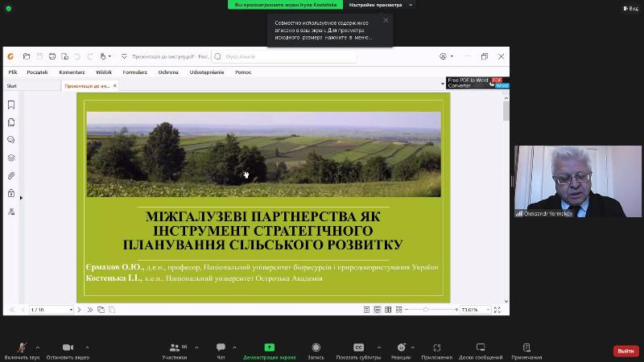Open the Komentarz menu
The height and width of the screenshot is (362, 644).
pyautogui.click(x=72, y=72)
